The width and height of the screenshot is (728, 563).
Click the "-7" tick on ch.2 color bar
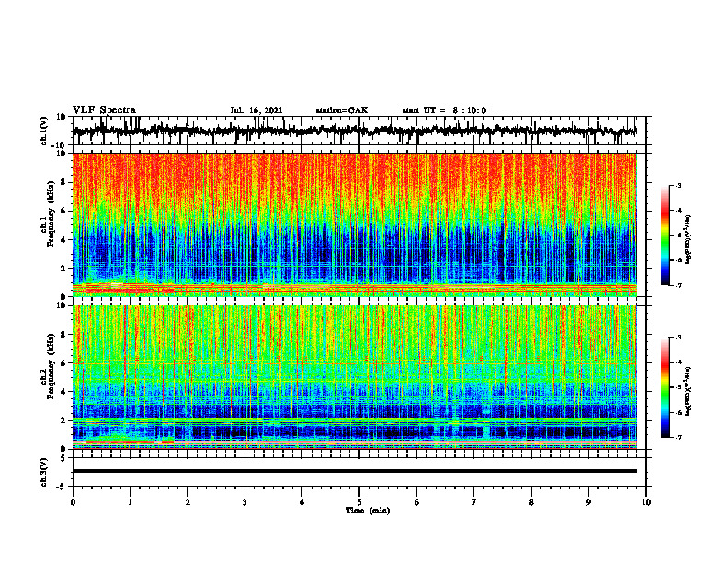[x=678, y=437]
